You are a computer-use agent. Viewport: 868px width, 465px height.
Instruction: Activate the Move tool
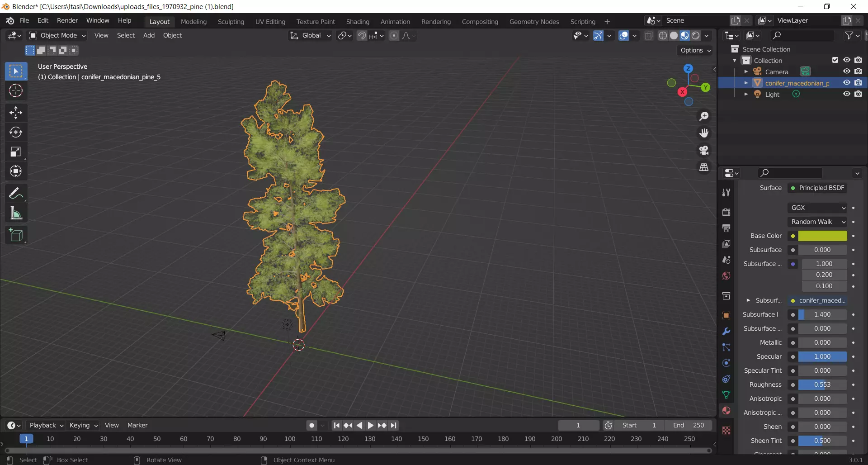(x=16, y=113)
